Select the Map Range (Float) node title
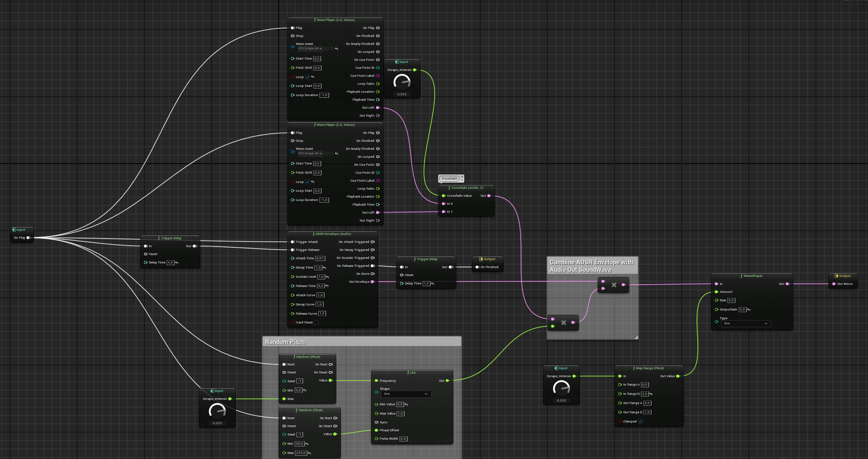This screenshot has height=459, width=868. [648, 368]
